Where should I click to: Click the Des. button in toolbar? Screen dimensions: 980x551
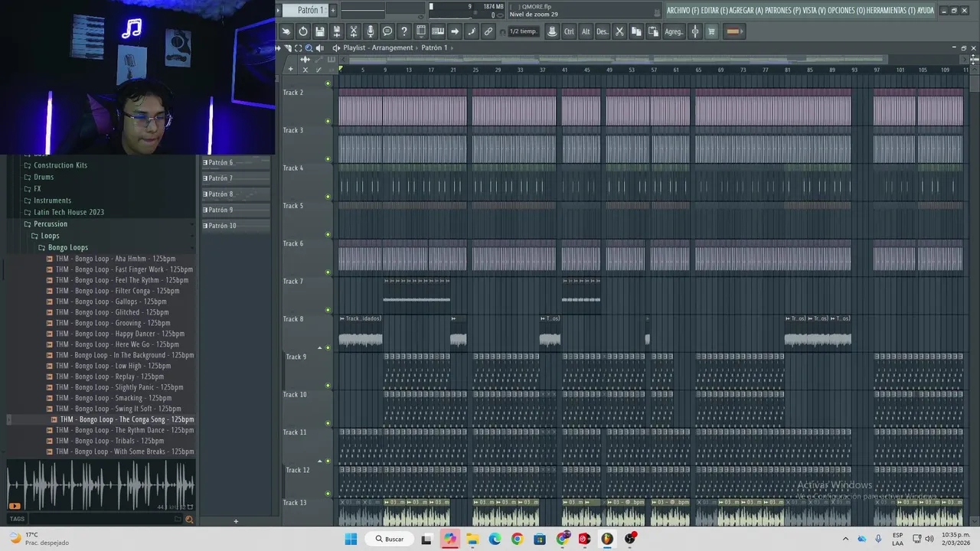coord(603,31)
